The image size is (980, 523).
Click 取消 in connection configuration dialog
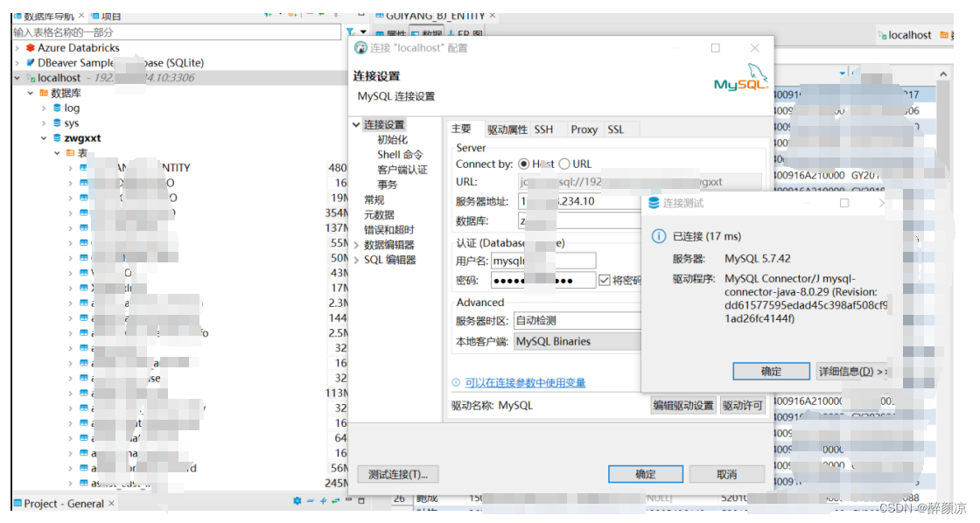727,474
